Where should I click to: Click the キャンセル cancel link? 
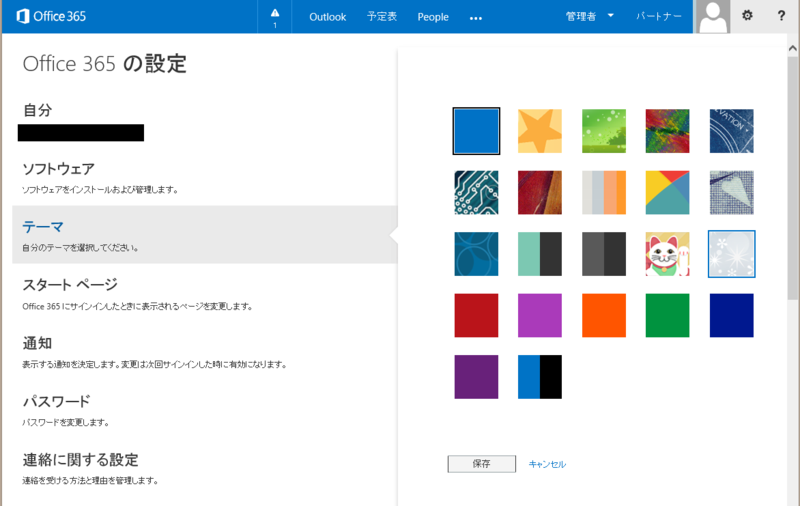click(547, 464)
